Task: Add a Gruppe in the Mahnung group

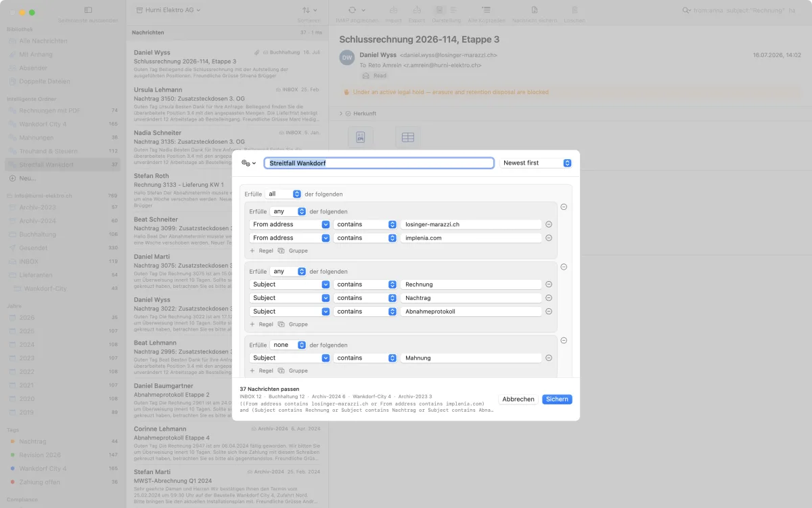Action: [x=293, y=371]
